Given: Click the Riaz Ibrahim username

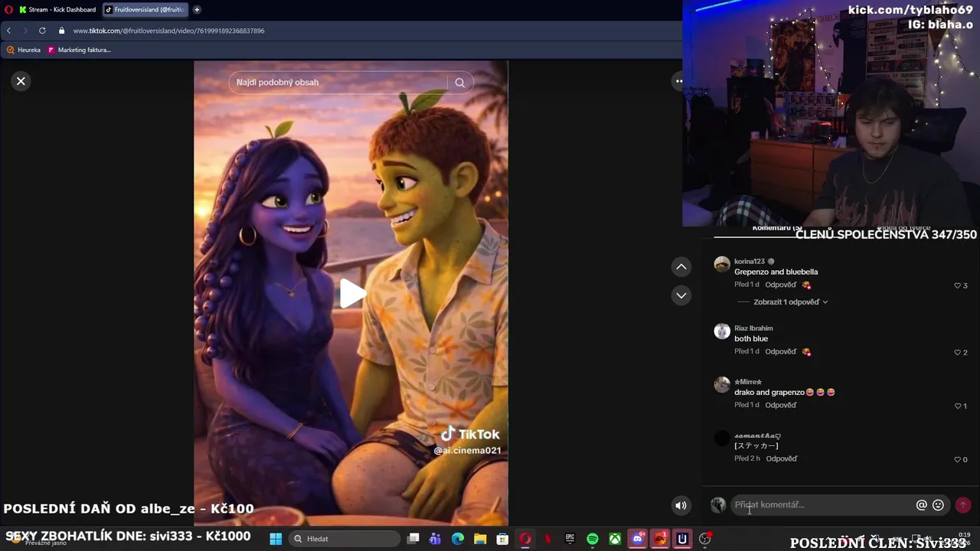Looking at the screenshot, I should [753, 328].
